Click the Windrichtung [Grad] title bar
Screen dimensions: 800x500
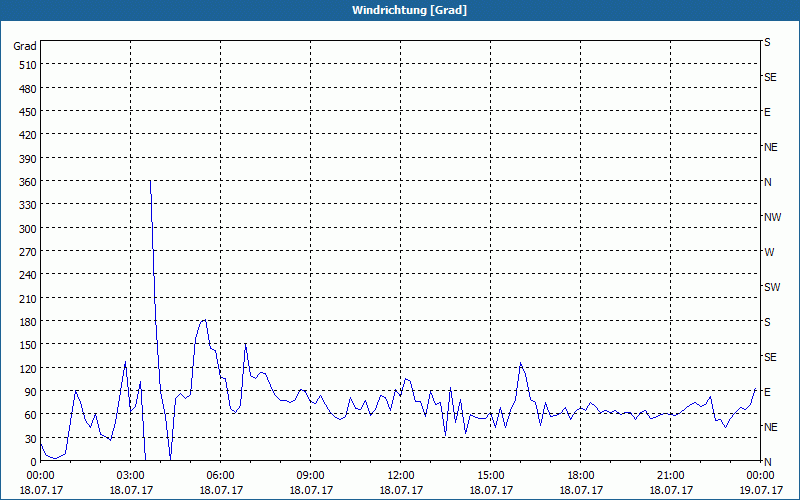tap(400, 10)
